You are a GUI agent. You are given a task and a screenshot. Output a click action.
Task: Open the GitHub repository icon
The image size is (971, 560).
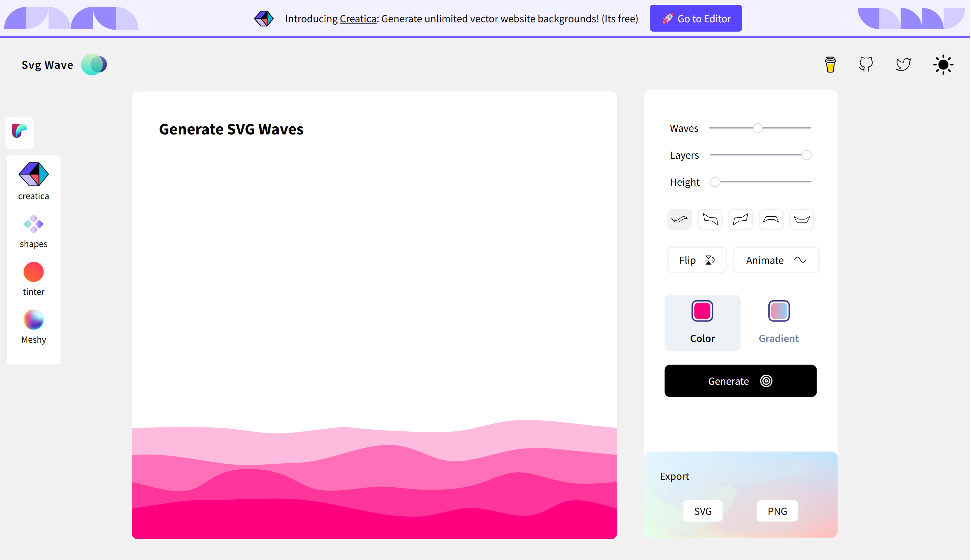coord(865,64)
